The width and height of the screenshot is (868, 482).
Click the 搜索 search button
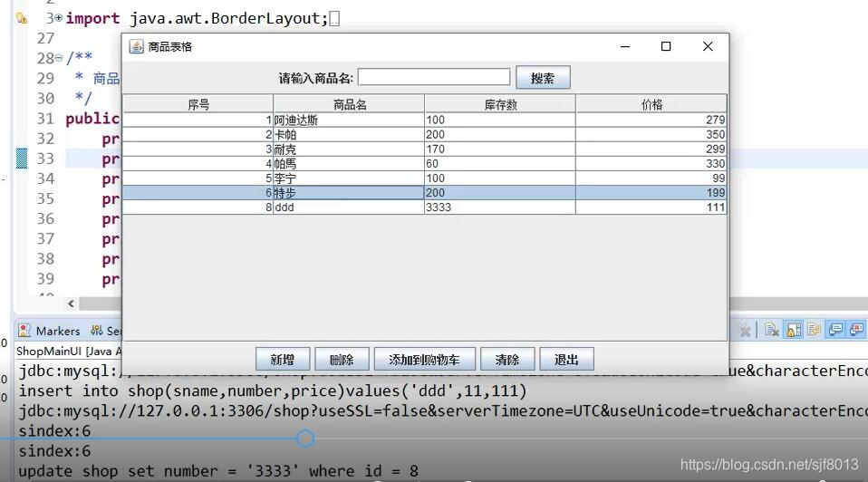543,78
